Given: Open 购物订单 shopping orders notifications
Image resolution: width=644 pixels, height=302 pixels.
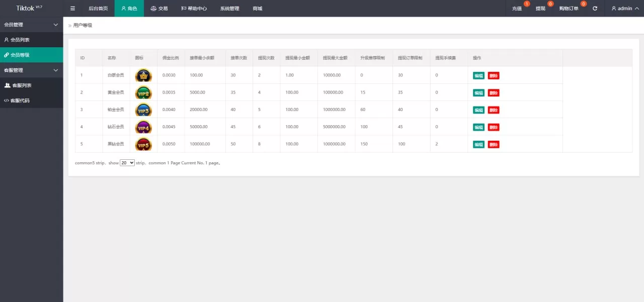Looking at the screenshot, I should pos(569,9).
